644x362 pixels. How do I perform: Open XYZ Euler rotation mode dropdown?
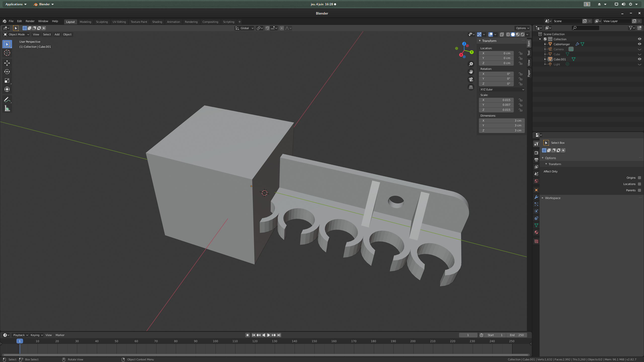(502, 89)
